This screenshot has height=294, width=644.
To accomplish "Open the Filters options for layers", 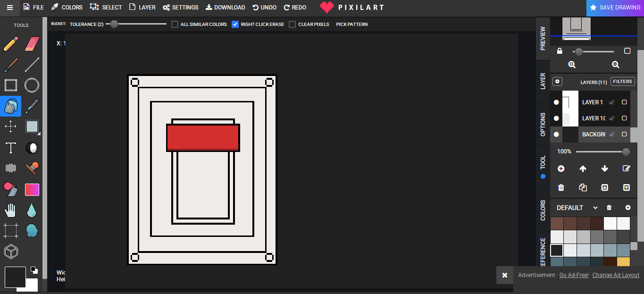I will click(x=622, y=82).
